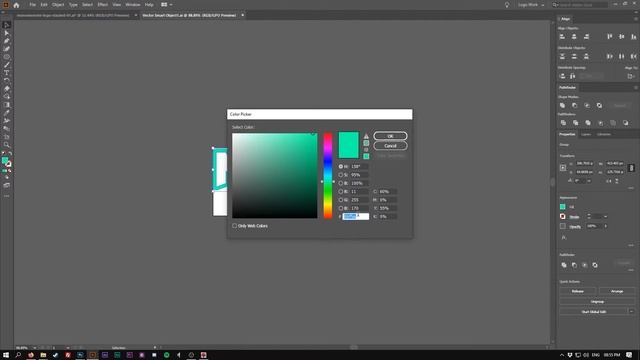Viewport: 640px width, 360px height.
Task: Open the Object menu
Action: point(58,5)
